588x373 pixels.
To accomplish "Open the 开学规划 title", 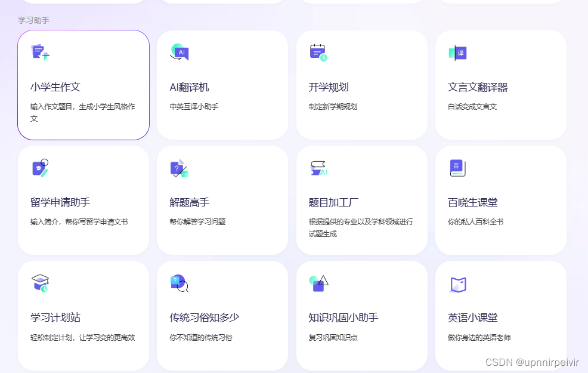I will (329, 87).
